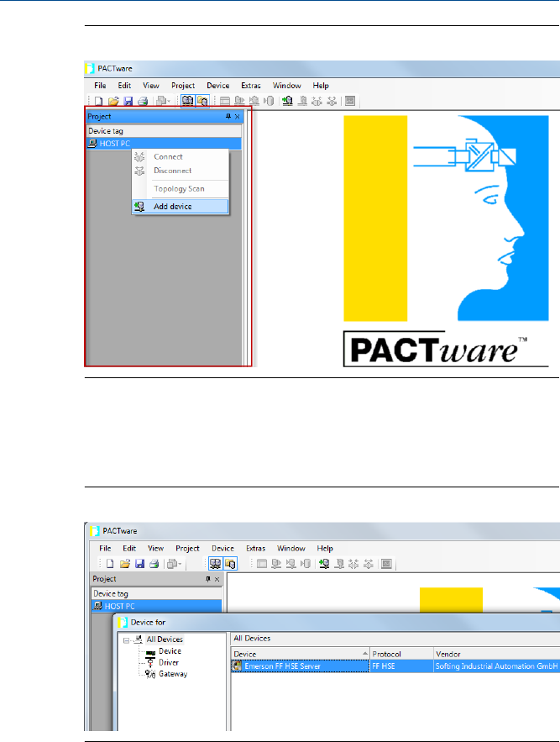Click Remove device icon in Device for dialog window
Viewport: 560px width, 742px height.
(x=339, y=564)
